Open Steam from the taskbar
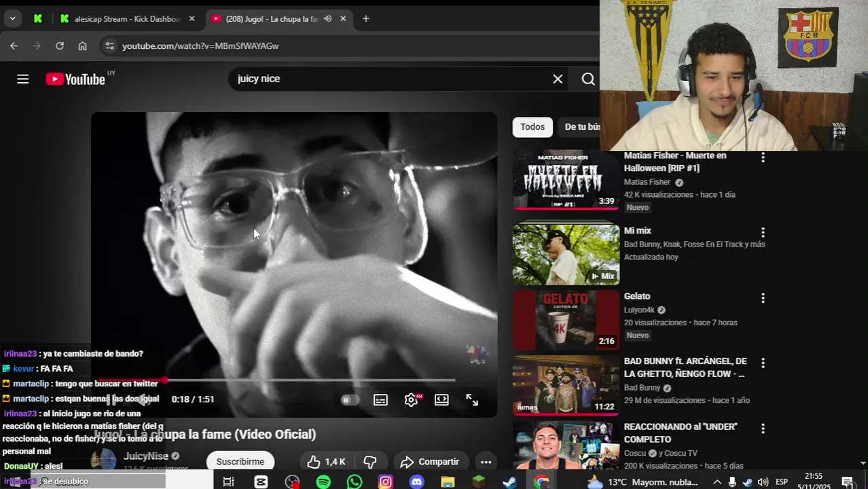 coord(510,482)
